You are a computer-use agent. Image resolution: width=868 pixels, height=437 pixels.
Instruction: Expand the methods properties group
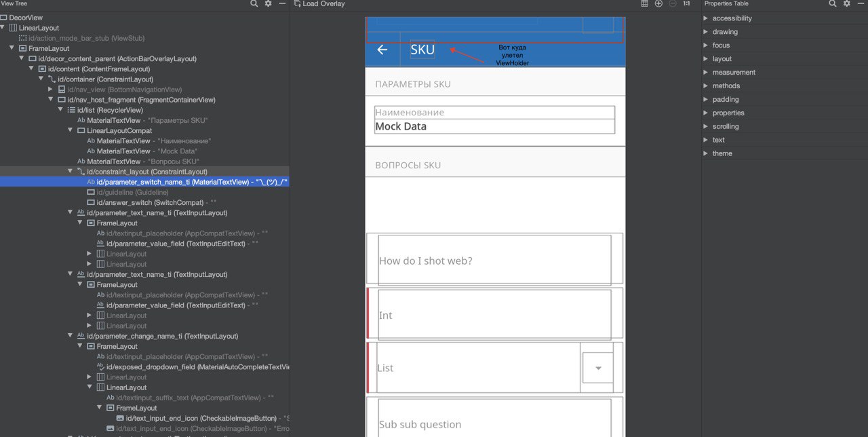click(706, 85)
